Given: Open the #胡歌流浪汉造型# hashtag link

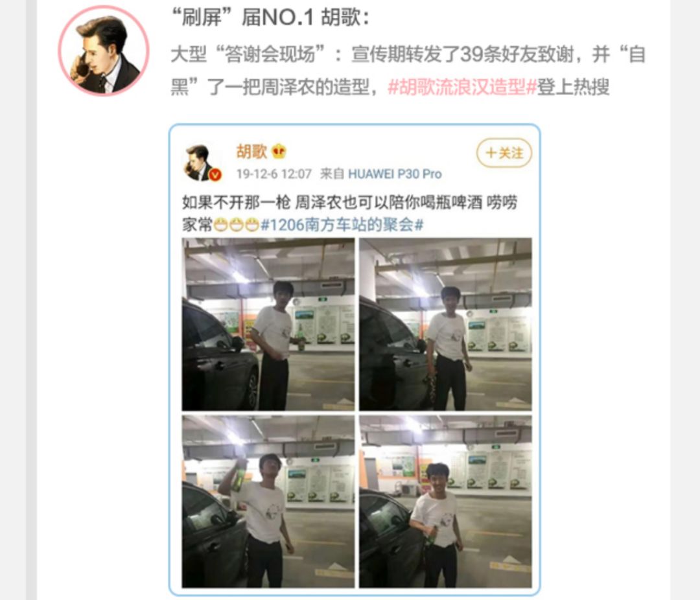Looking at the screenshot, I should coord(462,87).
